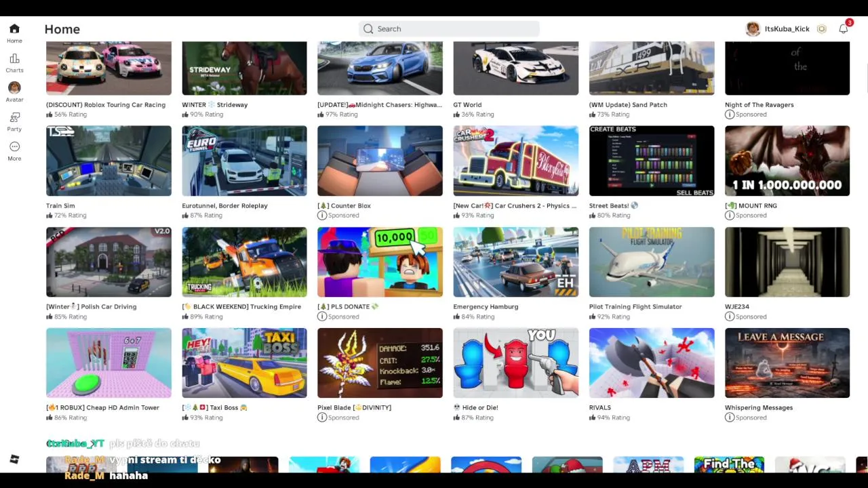Open Cheap HD Admin Tower thumbnail
This screenshot has width=868, height=488.
click(108, 363)
